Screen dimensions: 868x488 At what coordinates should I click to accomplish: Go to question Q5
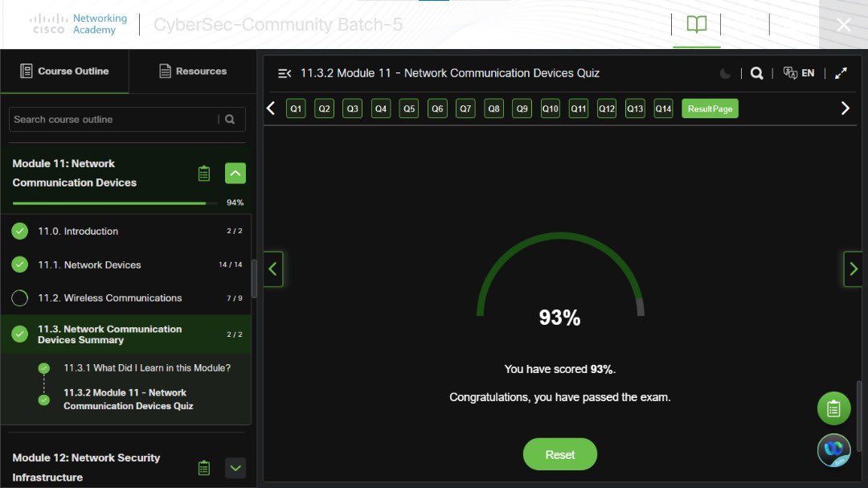[409, 109]
